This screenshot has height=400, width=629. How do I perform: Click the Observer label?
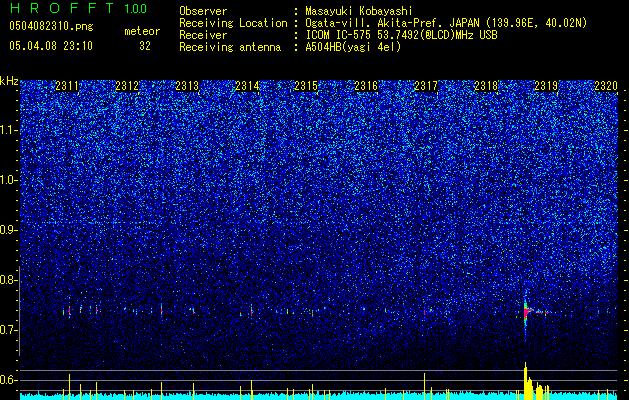click(x=203, y=11)
